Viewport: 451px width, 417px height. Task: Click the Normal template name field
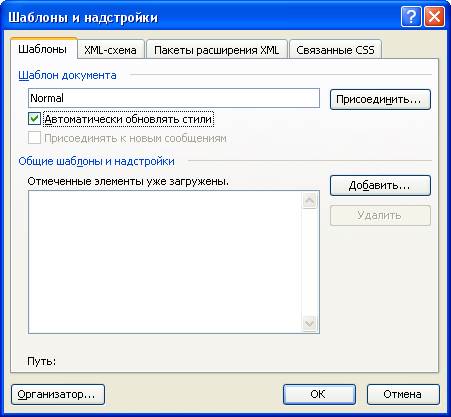(x=174, y=98)
